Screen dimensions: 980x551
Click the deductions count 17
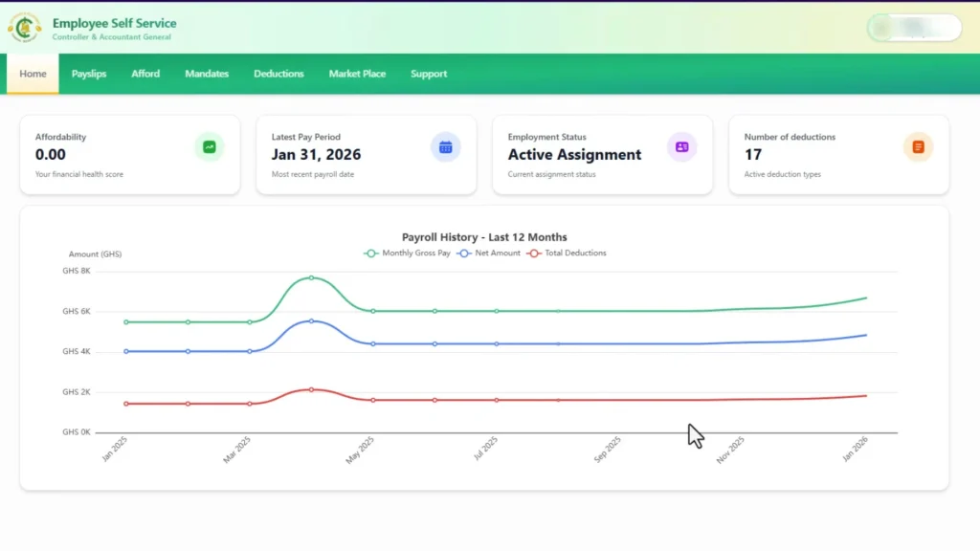(x=753, y=154)
